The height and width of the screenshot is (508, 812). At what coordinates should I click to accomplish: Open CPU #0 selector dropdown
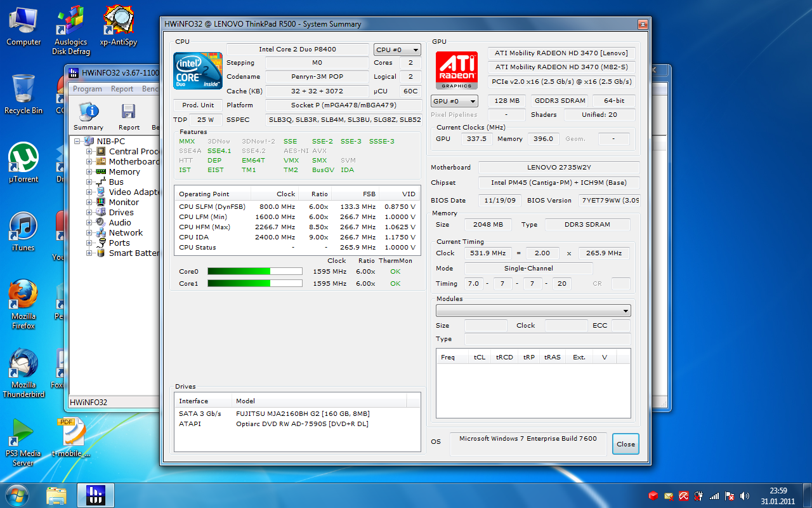(x=397, y=50)
